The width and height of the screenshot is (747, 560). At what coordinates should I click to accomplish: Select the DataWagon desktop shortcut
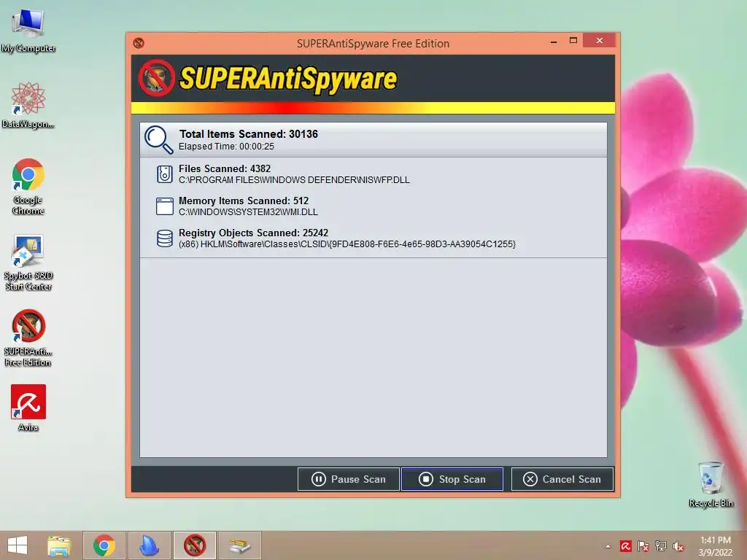coord(28,105)
